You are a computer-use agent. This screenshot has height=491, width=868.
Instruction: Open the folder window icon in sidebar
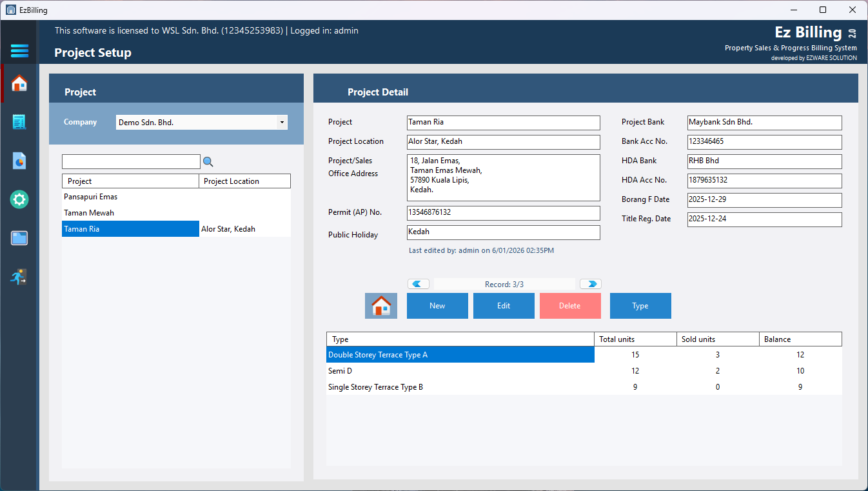(x=19, y=238)
